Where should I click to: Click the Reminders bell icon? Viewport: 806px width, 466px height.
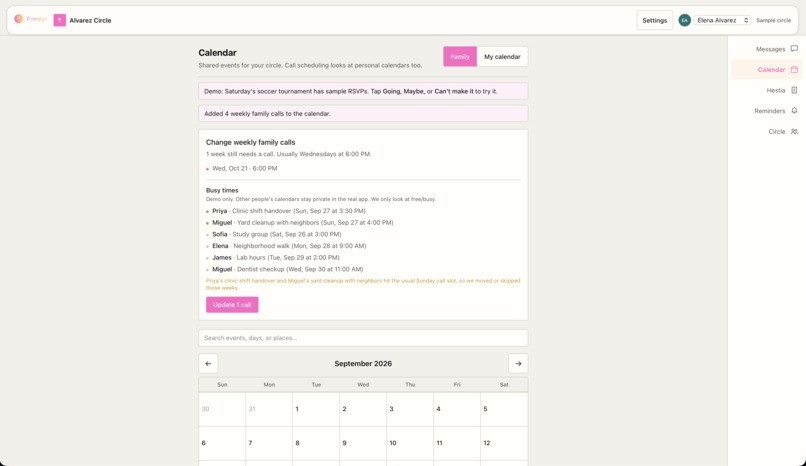794,110
